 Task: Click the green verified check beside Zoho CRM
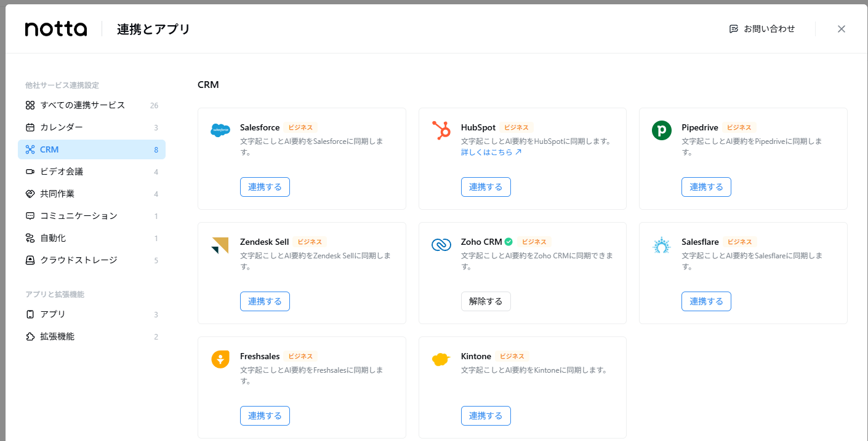508,242
